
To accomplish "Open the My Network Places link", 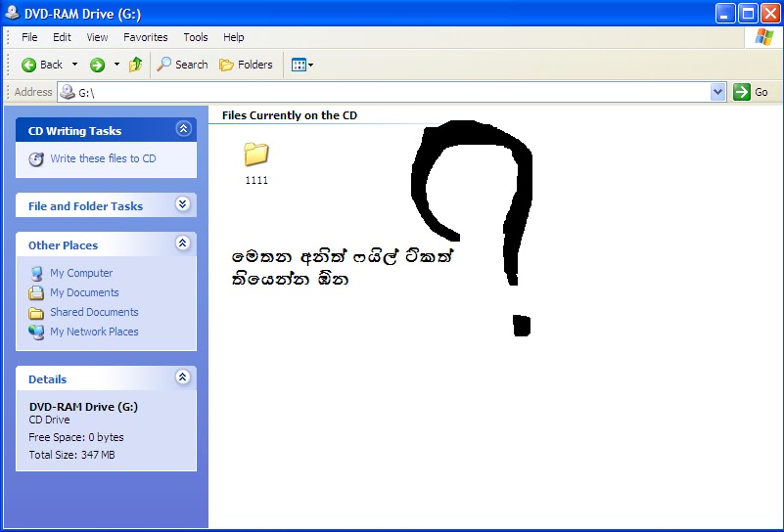I will (94, 332).
